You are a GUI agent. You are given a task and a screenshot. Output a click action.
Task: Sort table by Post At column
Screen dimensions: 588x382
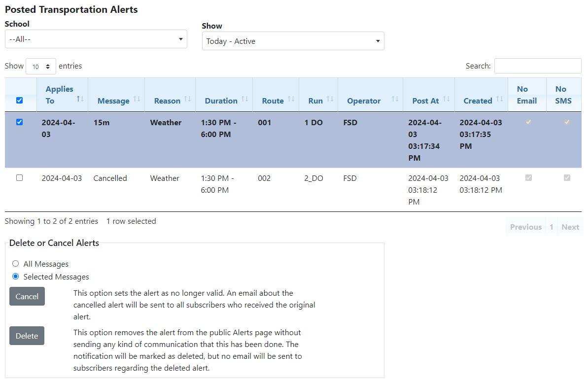425,101
